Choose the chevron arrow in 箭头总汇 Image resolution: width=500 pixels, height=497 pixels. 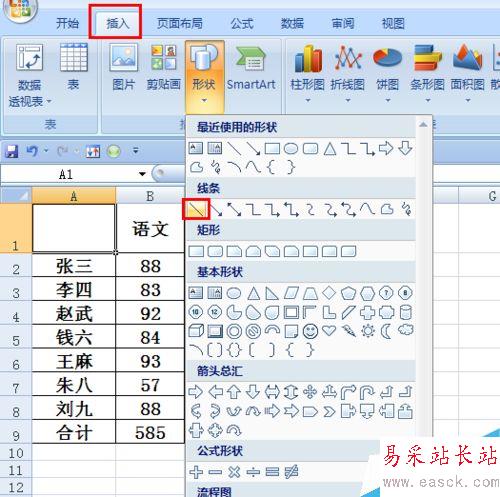329,412
